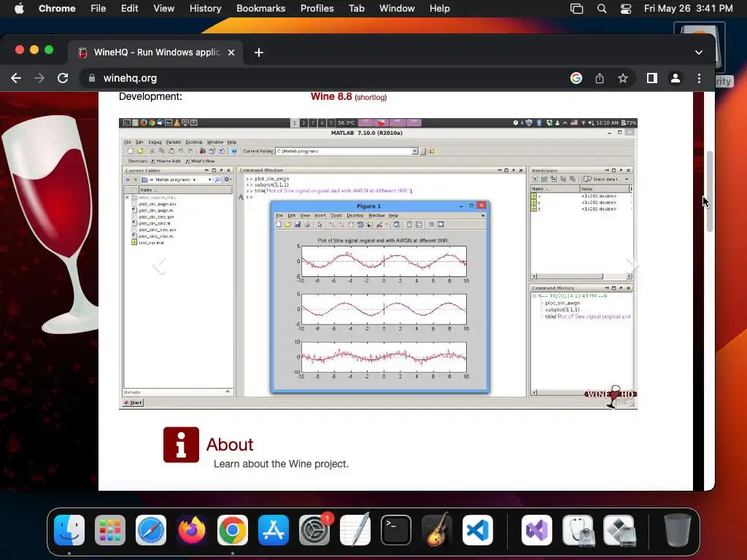Go back to the previous page

point(16,78)
